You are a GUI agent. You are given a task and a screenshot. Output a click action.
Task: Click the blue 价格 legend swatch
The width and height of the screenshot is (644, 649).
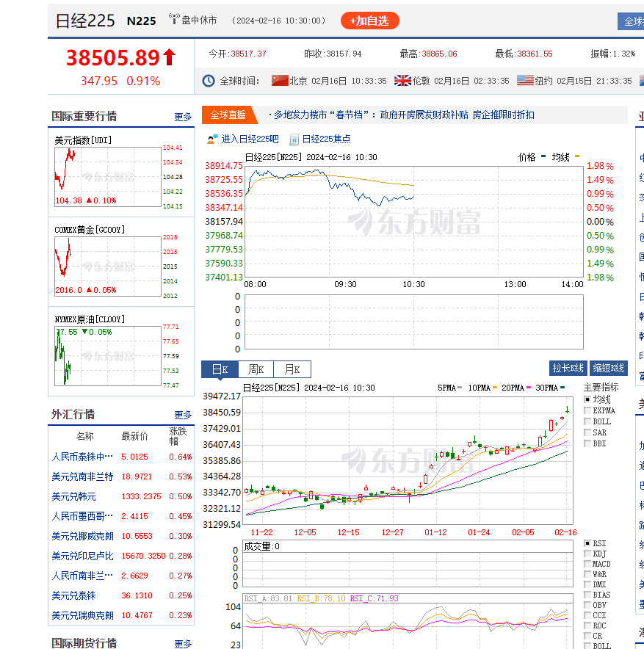click(x=543, y=156)
